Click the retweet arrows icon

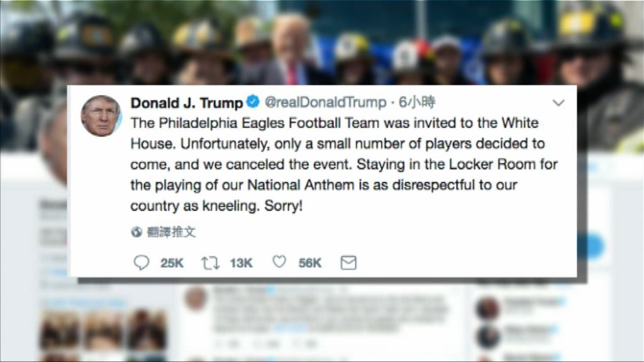click(210, 263)
